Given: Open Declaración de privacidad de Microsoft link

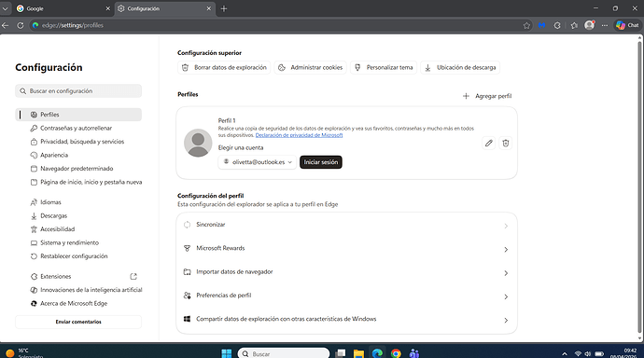Looking at the screenshot, I should pyautogui.click(x=299, y=135).
